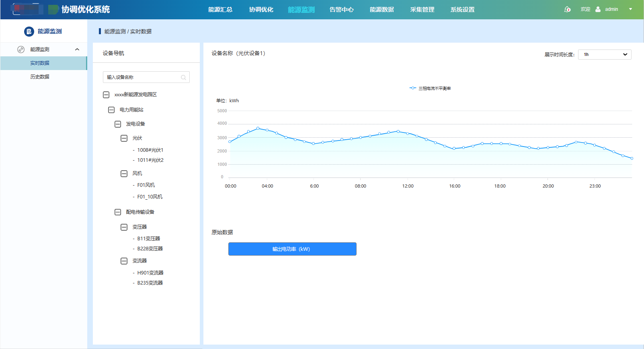Click the 能源监测 / 实时数据 breadcrumb
The image size is (644, 349).
click(128, 31)
